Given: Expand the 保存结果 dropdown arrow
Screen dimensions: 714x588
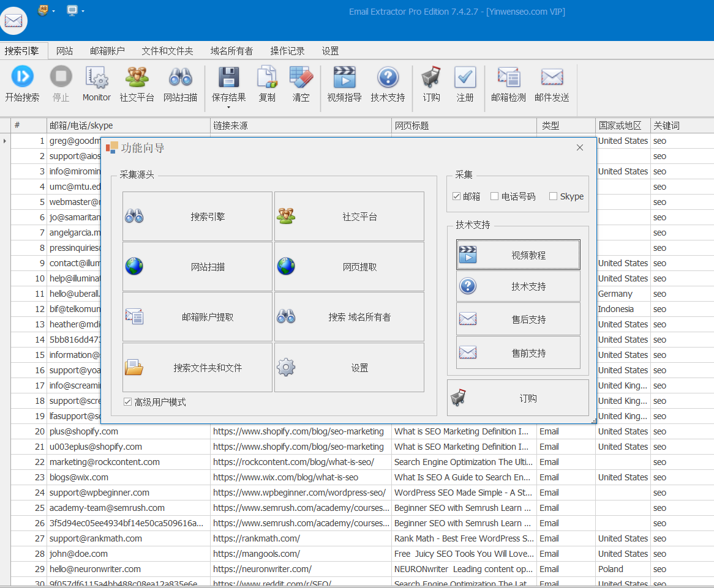Looking at the screenshot, I should point(228,108).
